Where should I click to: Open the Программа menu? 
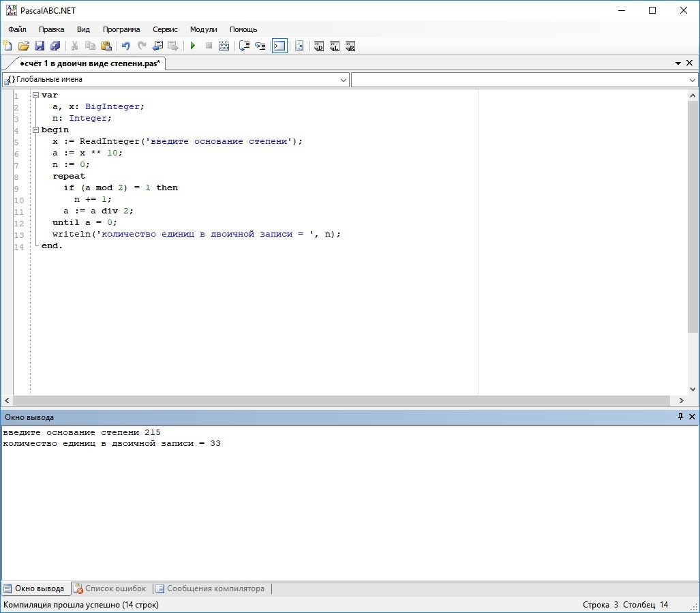[x=121, y=29]
